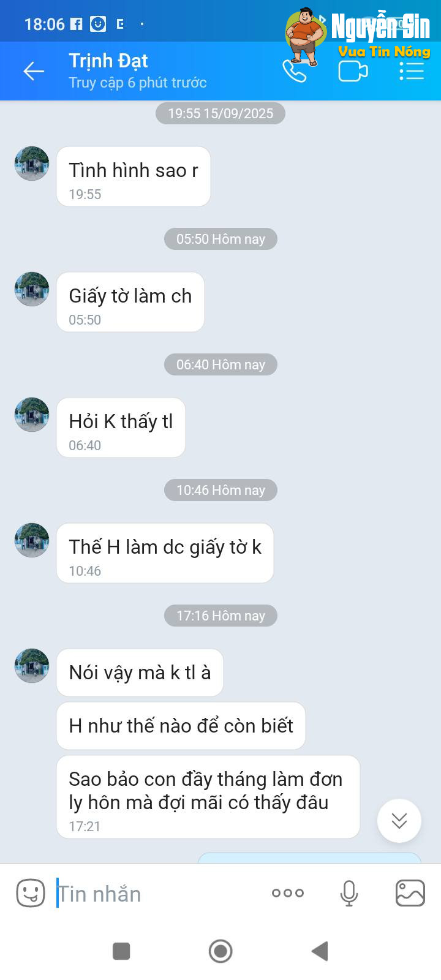Viewport: 441px width, 980px height.
Task: Start a video call from the header
Action: 353,72
